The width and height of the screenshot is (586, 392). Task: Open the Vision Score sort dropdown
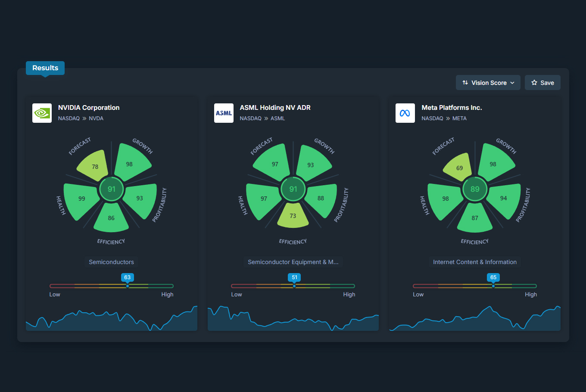click(488, 83)
